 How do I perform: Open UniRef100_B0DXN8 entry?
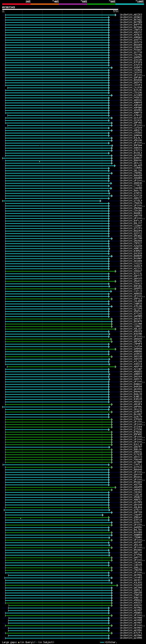coord(131,334)
